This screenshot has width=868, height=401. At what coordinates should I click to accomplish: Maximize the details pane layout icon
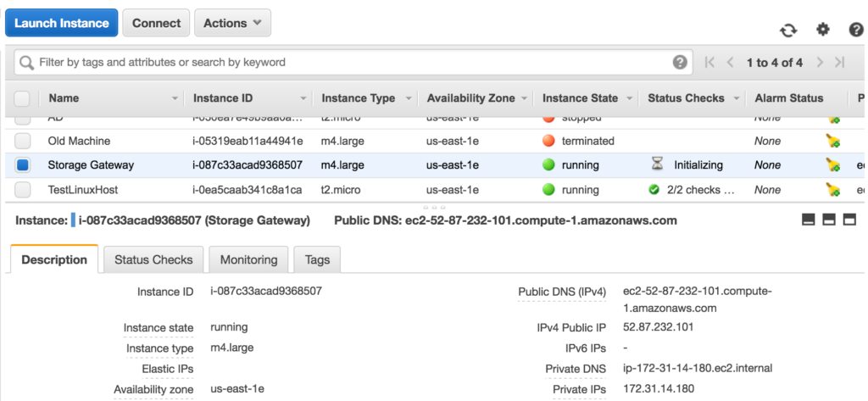[x=849, y=220]
